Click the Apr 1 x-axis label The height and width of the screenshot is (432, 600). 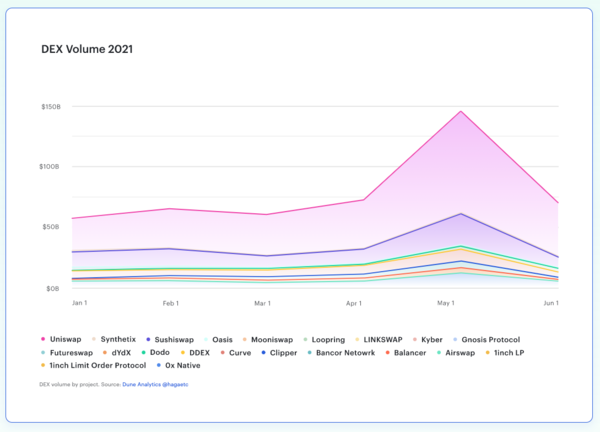(354, 303)
